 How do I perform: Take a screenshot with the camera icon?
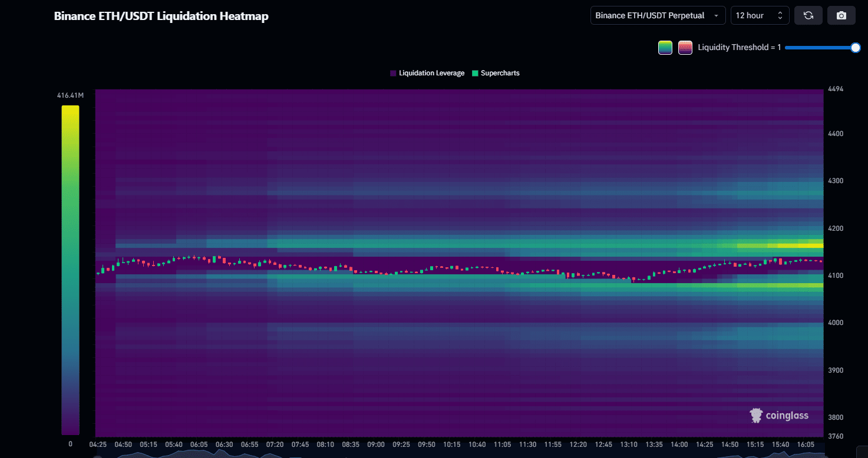841,15
